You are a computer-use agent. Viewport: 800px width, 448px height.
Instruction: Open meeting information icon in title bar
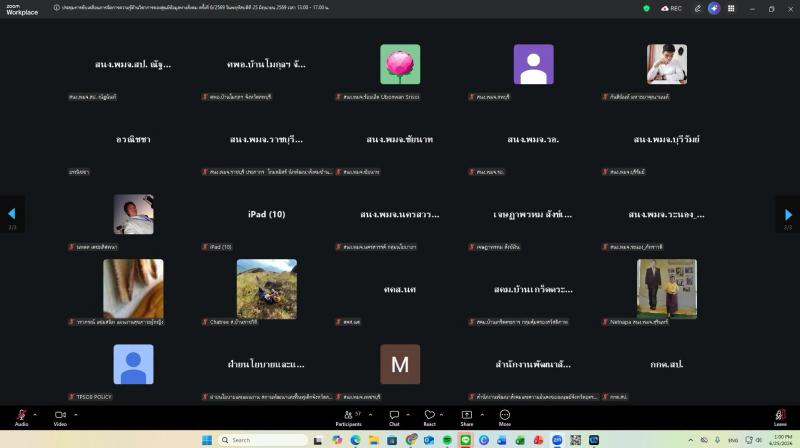57,8
